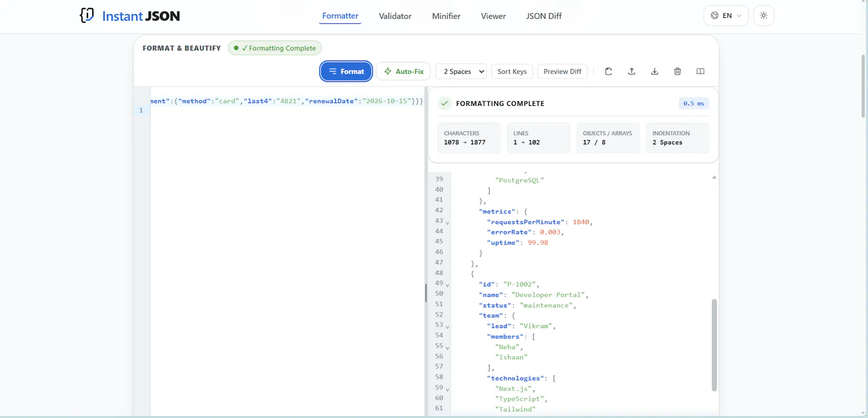This screenshot has width=868, height=418.
Task: Open the Validator tab
Action: pyautogui.click(x=395, y=16)
